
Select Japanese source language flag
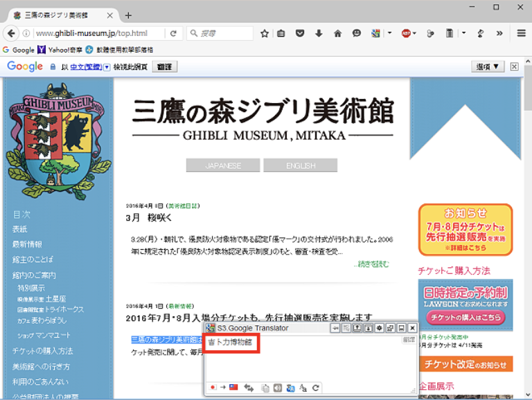[213, 388]
